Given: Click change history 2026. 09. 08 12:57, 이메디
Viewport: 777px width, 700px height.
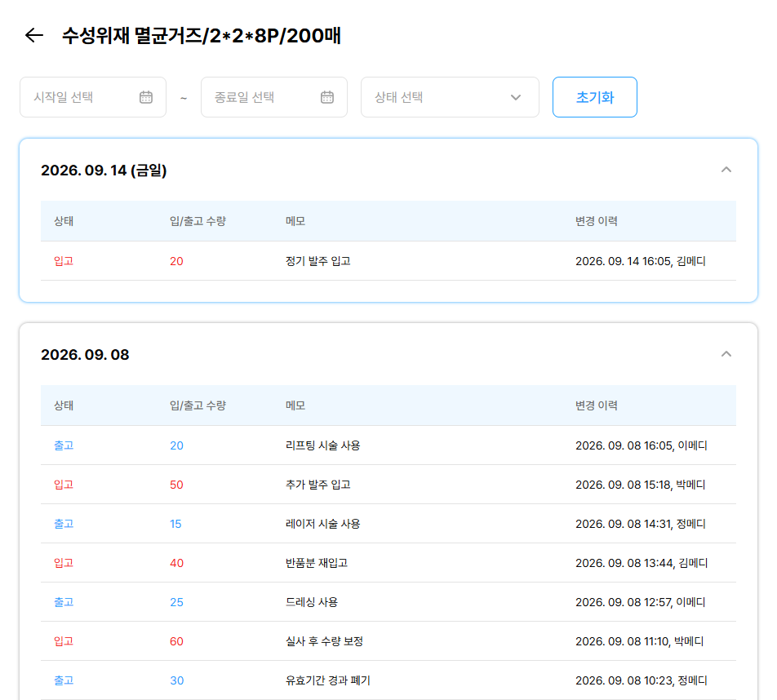Looking at the screenshot, I should [640, 602].
